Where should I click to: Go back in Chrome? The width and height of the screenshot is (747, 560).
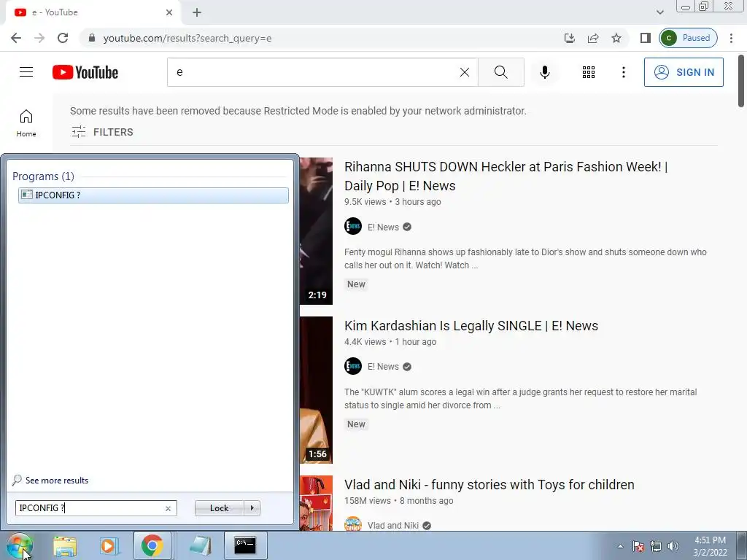coord(16,38)
